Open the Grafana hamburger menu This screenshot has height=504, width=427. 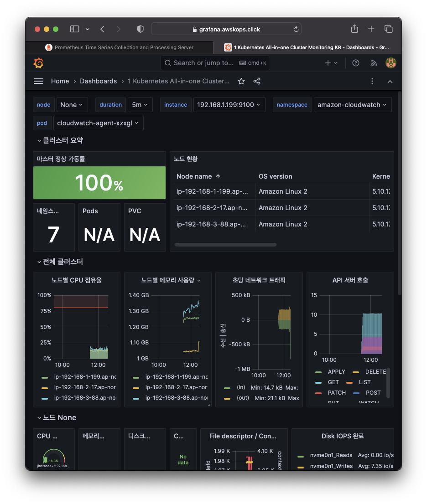coord(38,81)
